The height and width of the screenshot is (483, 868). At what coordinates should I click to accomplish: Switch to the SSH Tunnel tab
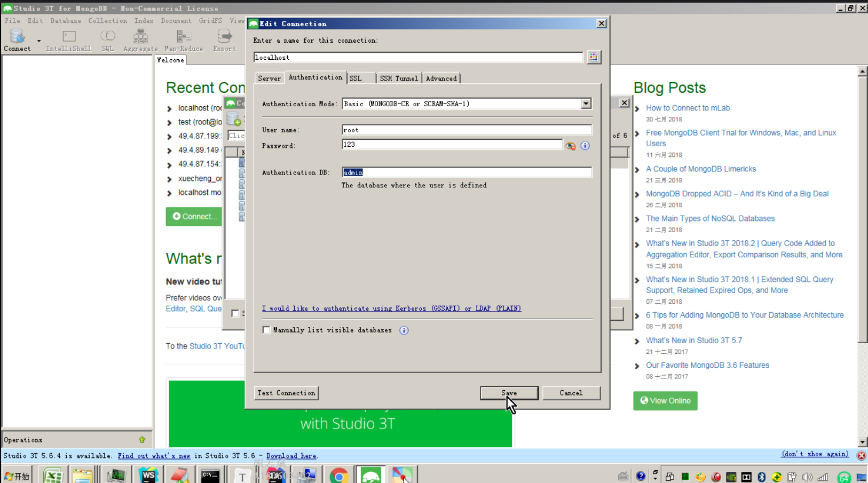399,78
